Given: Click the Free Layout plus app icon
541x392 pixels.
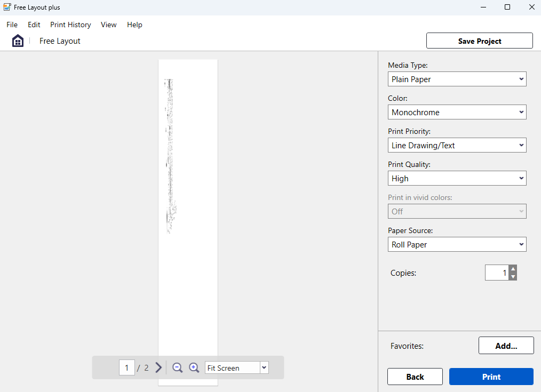Looking at the screenshot, I should coord(7,7).
